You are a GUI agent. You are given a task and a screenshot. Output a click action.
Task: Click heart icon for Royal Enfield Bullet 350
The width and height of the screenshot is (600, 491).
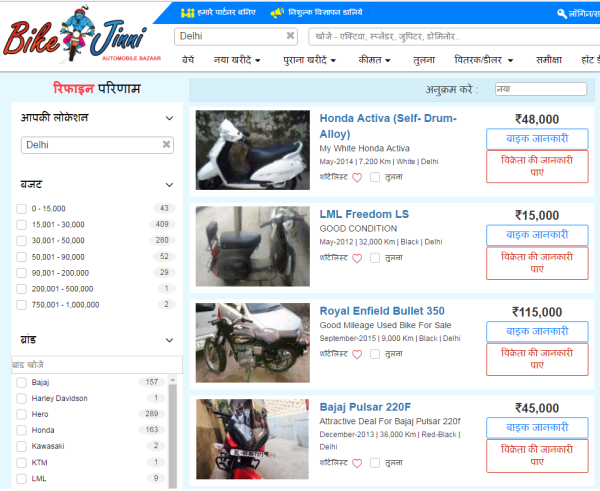(356, 355)
